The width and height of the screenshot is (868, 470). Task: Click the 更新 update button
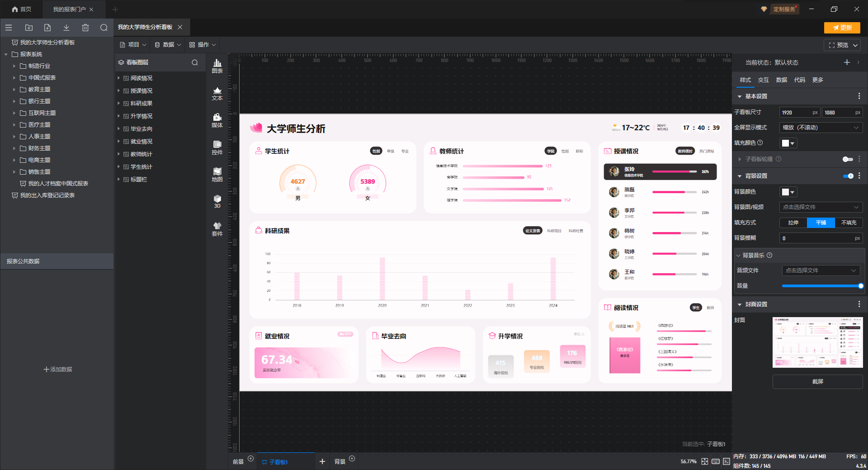(842, 28)
